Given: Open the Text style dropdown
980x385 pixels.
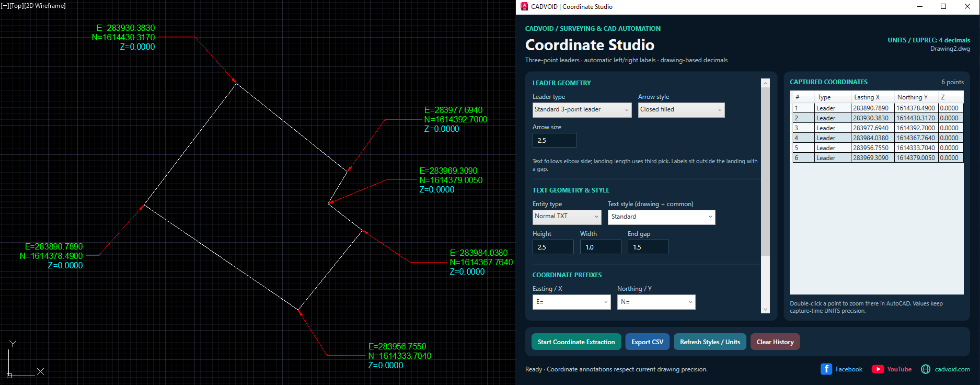Looking at the screenshot, I should coord(662,217).
